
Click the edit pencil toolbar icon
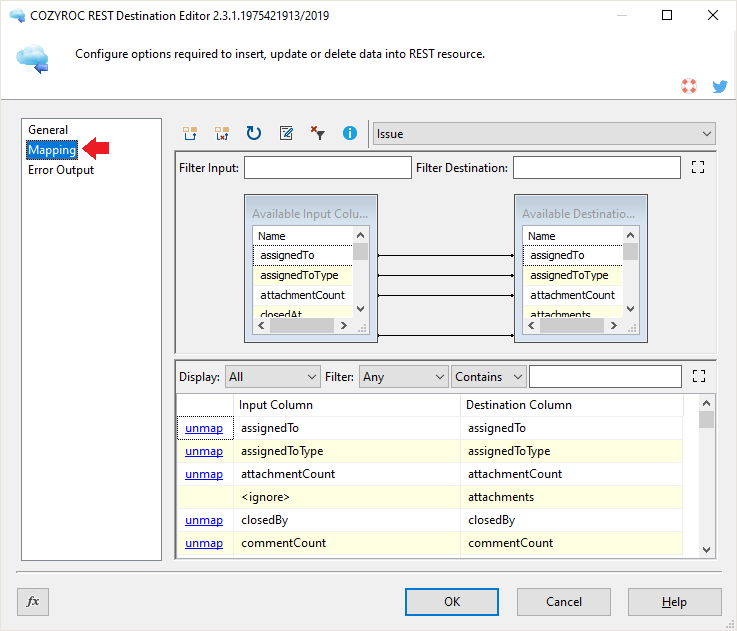coord(286,133)
